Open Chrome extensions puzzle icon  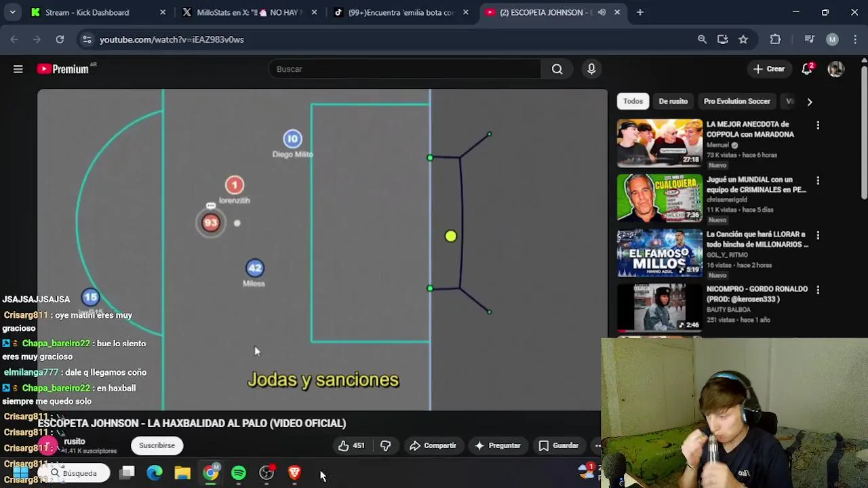coord(775,39)
